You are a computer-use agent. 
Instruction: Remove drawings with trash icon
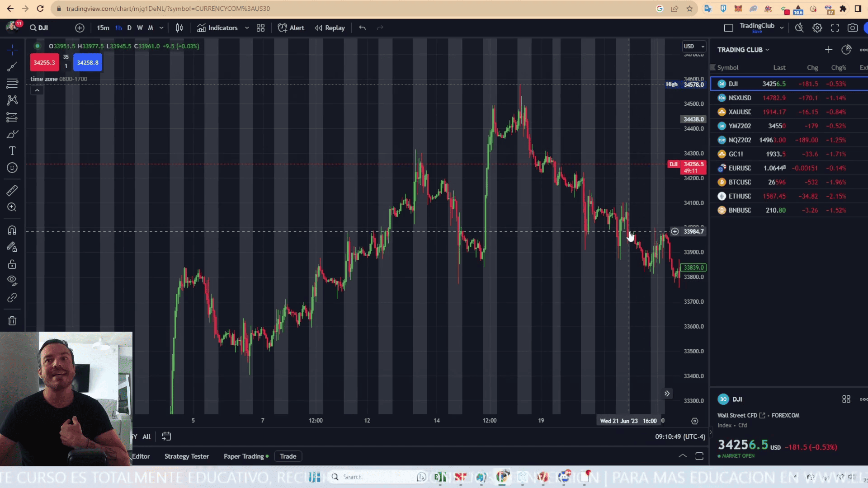(12, 321)
